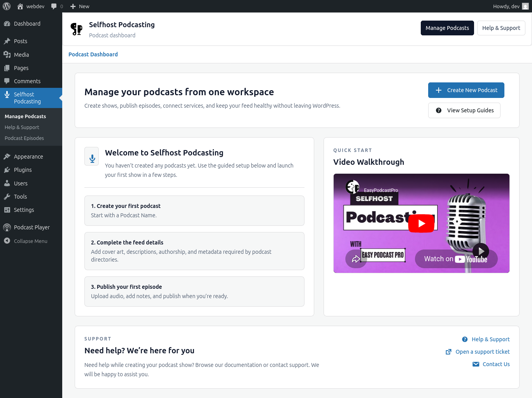
Task: Click the Posts pushpin icon
Action: [x=7, y=41]
